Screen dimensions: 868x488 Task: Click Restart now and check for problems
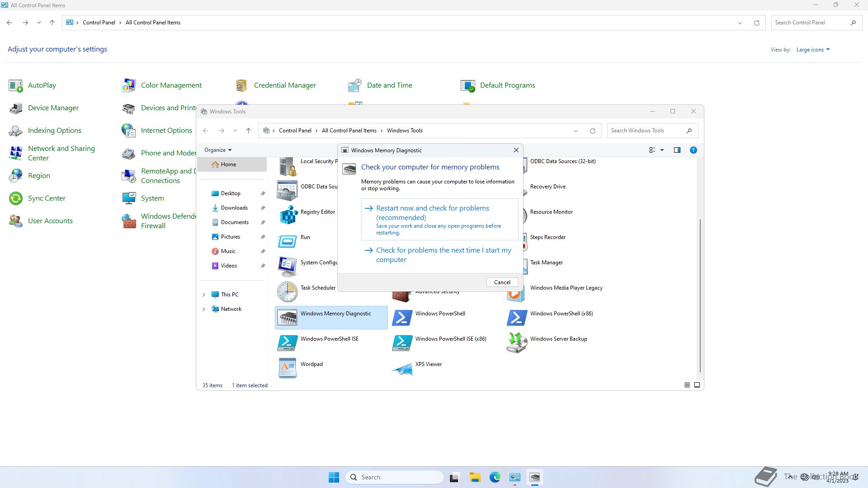point(439,220)
